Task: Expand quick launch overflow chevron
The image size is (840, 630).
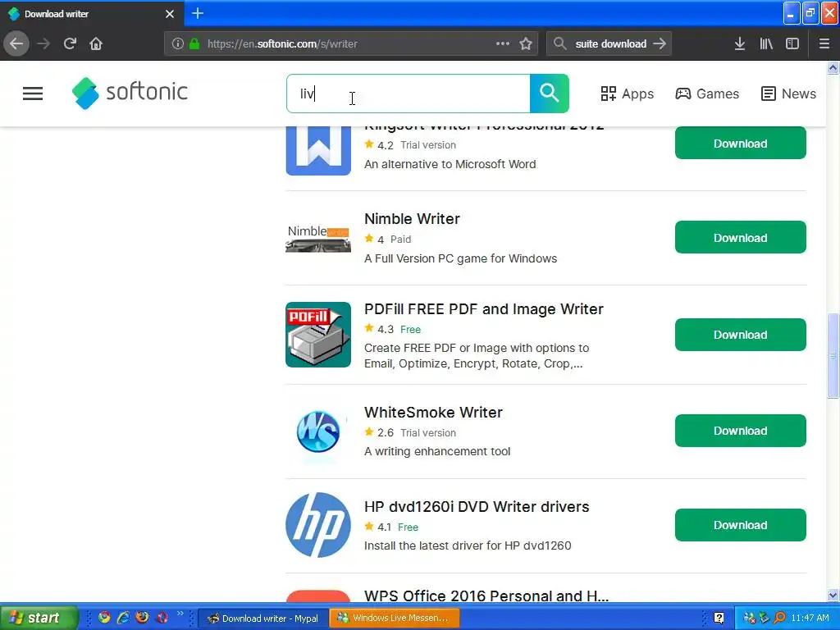Action: point(180,614)
